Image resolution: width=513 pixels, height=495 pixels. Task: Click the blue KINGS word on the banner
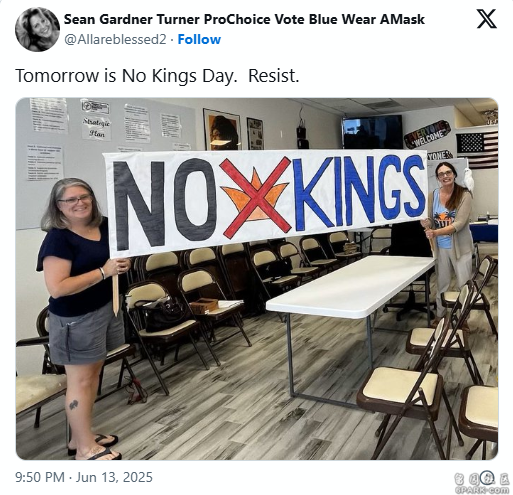tap(359, 192)
